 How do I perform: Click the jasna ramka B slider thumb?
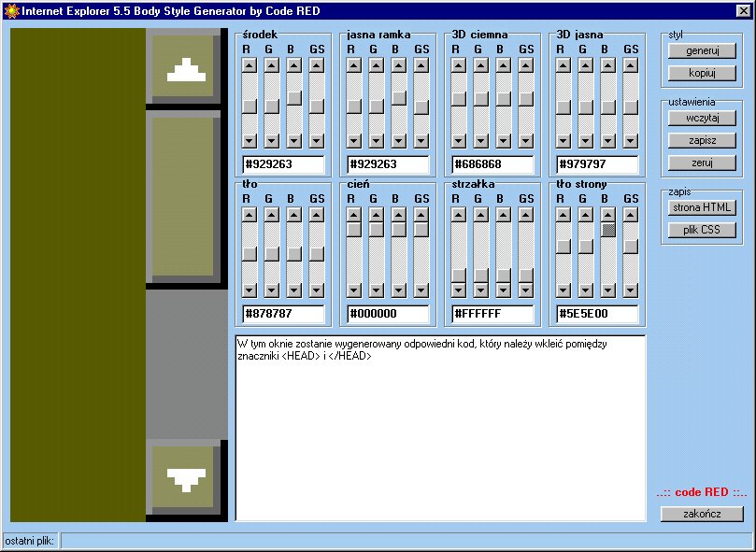(x=399, y=98)
